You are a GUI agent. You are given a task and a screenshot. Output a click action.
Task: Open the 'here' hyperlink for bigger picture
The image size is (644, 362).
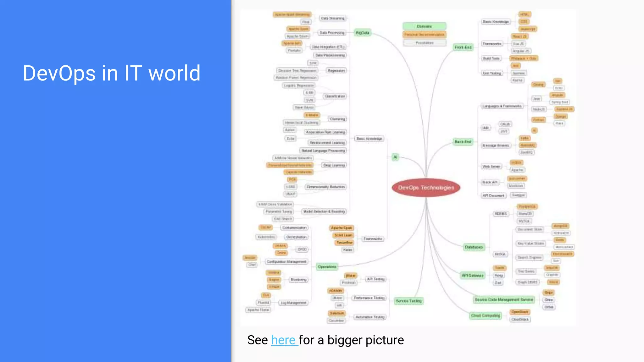click(284, 340)
